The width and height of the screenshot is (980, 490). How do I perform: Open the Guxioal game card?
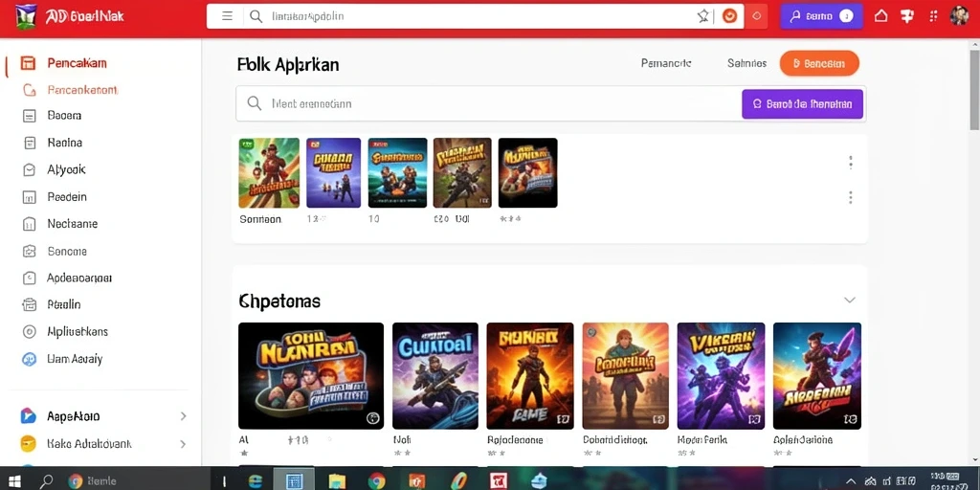click(x=435, y=375)
